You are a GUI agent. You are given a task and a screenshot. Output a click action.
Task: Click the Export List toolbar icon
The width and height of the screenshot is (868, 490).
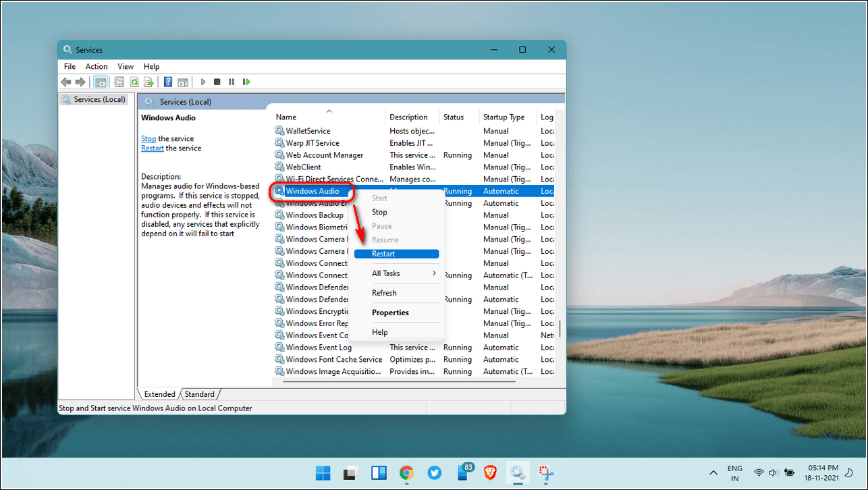point(148,82)
